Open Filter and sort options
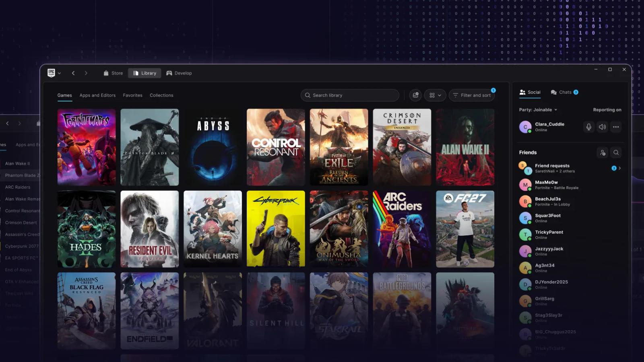 472,95
